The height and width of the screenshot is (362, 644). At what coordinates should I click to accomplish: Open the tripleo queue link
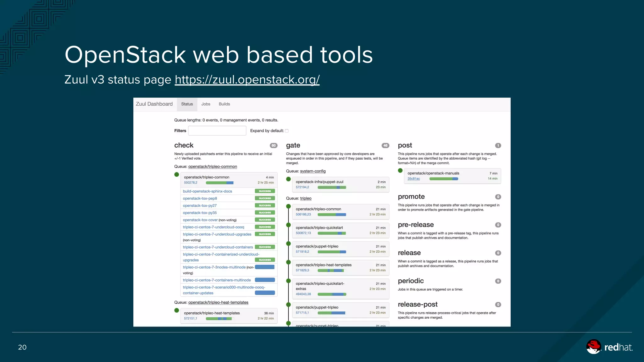tap(306, 198)
